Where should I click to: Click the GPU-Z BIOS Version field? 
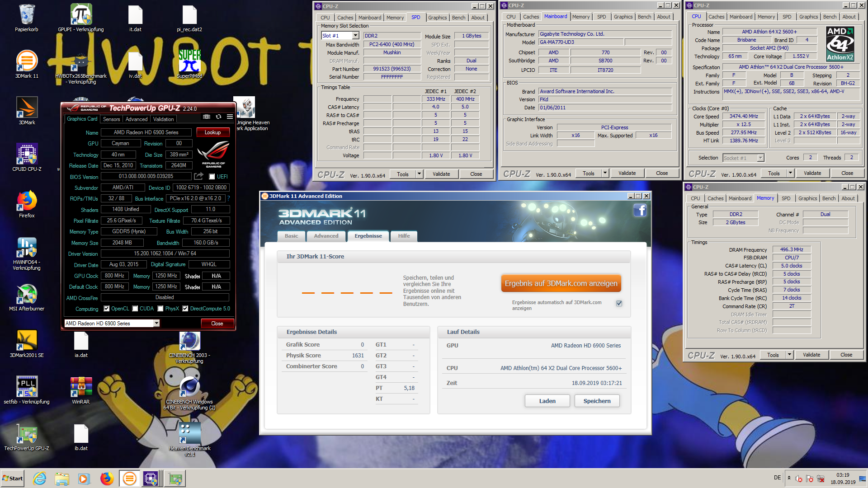(x=146, y=176)
